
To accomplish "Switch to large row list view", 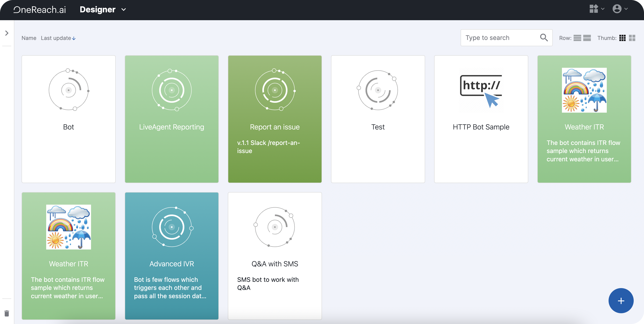I will tap(587, 38).
